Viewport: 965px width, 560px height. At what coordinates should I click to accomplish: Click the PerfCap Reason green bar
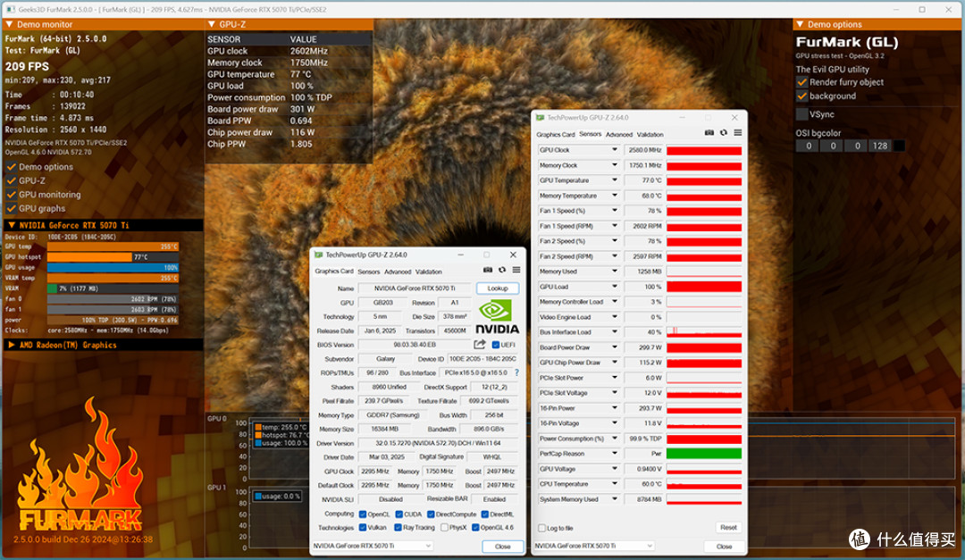click(x=704, y=454)
